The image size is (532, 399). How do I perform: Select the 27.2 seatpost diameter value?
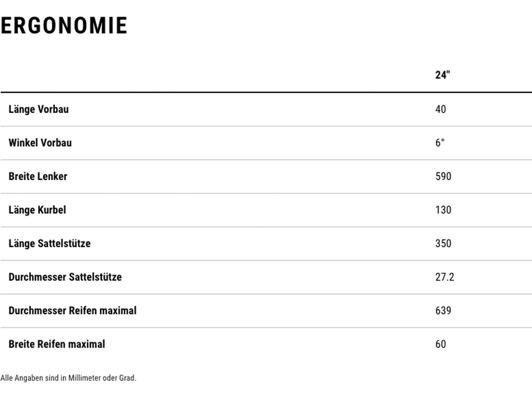coord(445,277)
